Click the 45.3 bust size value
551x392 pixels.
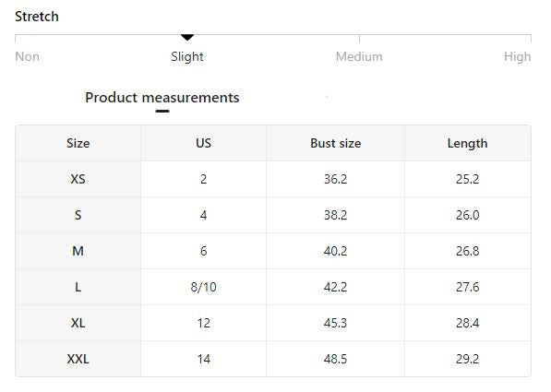(x=336, y=323)
